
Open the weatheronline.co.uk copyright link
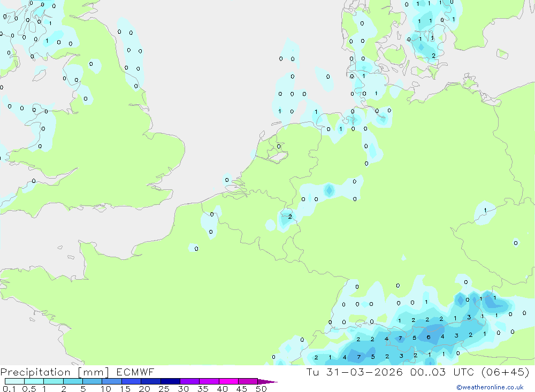point(490,387)
